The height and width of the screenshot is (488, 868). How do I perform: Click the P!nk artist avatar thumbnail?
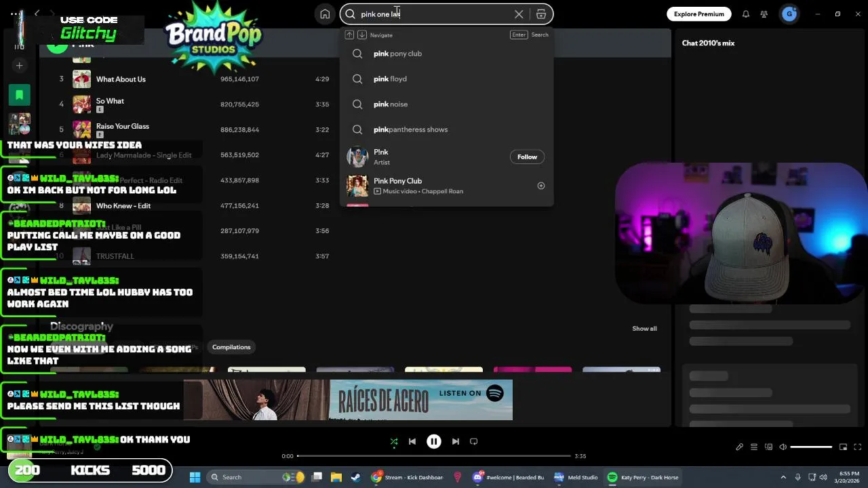pyautogui.click(x=357, y=157)
